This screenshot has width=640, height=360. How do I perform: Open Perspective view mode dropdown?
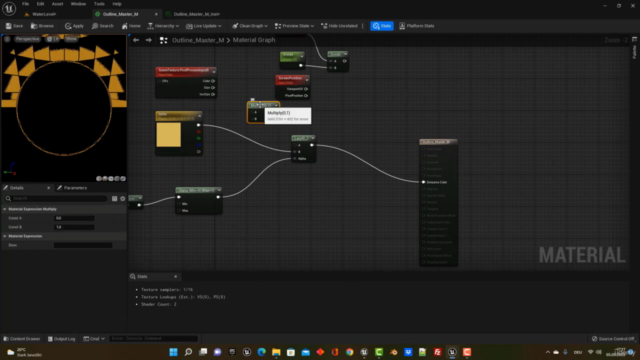click(27, 39)
